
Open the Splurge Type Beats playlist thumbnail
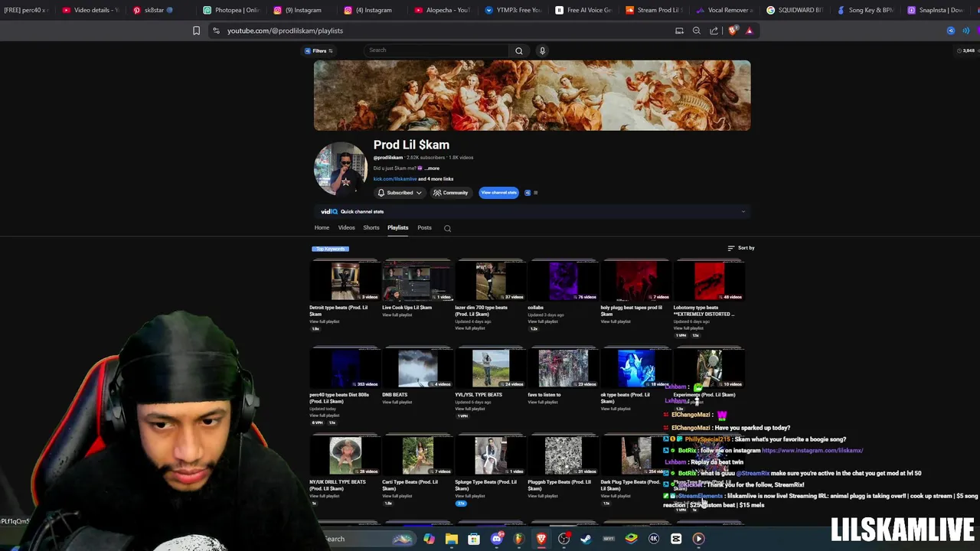tap(490, 456)
